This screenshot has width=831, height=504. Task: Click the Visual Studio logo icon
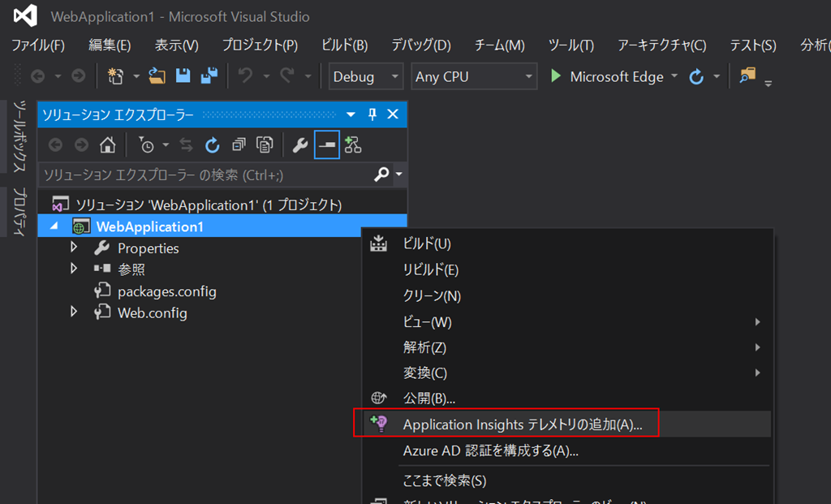click(x=25, y=15)
